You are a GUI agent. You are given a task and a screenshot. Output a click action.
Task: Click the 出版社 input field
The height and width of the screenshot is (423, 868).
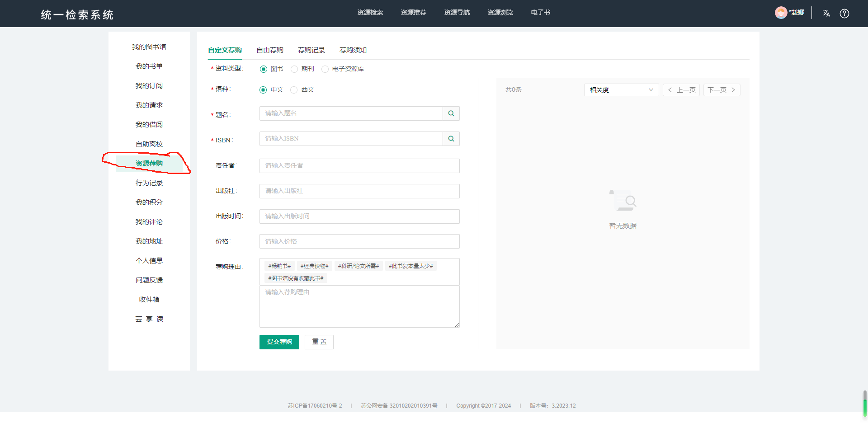click(x=359, y=191)
